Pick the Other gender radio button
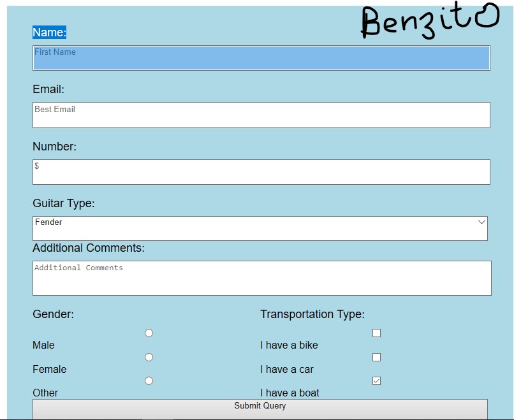Viewport: 514px width, 420px height. pyautogui.click(x=149, y=380)
